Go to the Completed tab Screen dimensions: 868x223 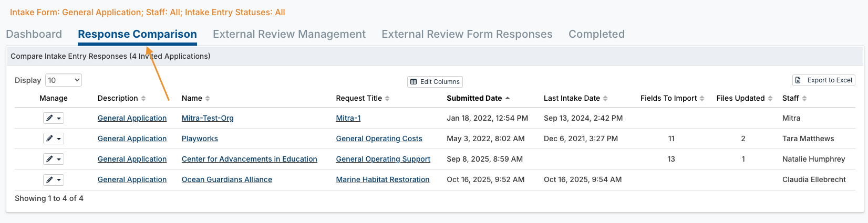[x=596, y=34]
